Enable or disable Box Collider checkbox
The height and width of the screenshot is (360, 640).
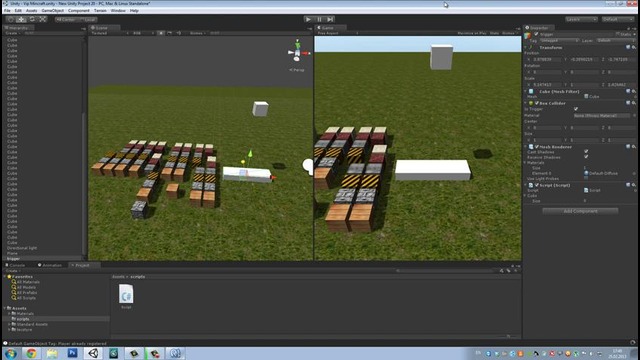[536, 103]
